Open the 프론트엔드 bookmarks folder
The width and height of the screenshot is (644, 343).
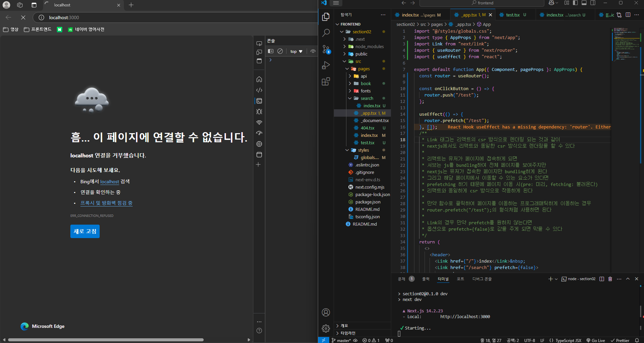click(x=38, y=29)
